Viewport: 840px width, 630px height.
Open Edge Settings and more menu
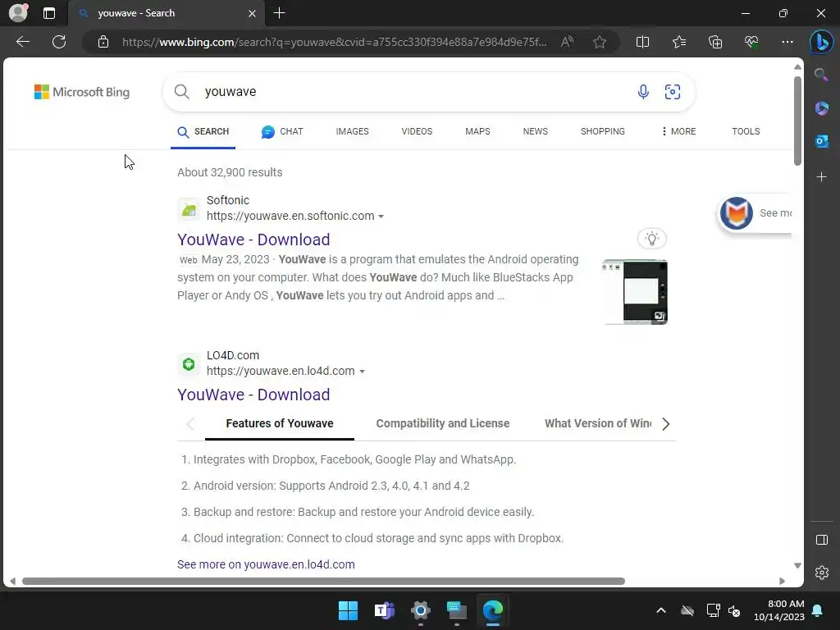(787, 42)
